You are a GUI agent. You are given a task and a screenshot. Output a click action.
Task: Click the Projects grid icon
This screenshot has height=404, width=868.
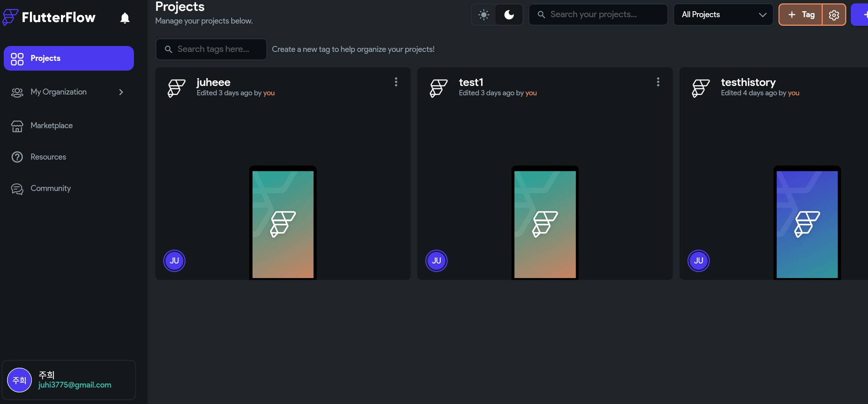click(17, 59)
